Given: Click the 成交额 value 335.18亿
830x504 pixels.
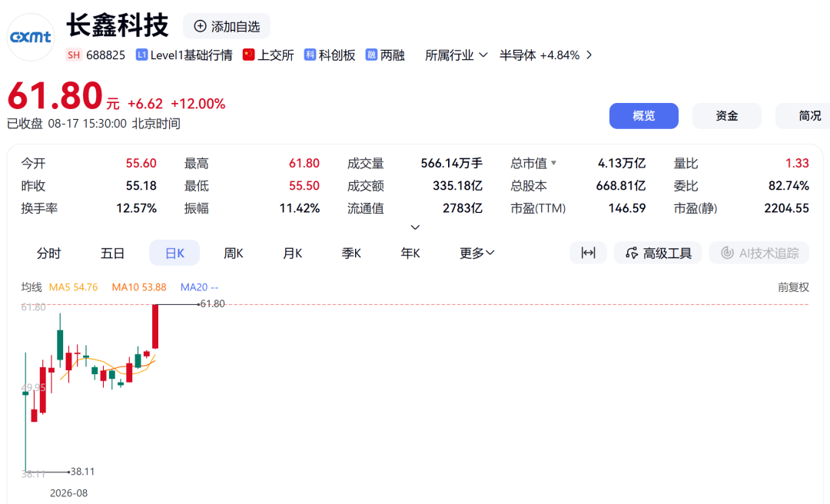Looking at the screenshot, I should click(457, 186).
